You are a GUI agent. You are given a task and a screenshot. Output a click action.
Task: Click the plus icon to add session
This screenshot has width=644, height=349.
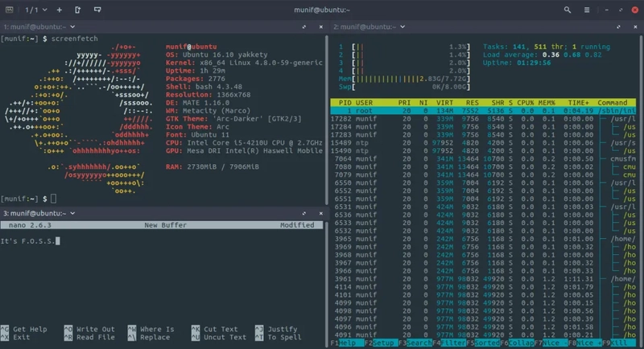[59, 10]
